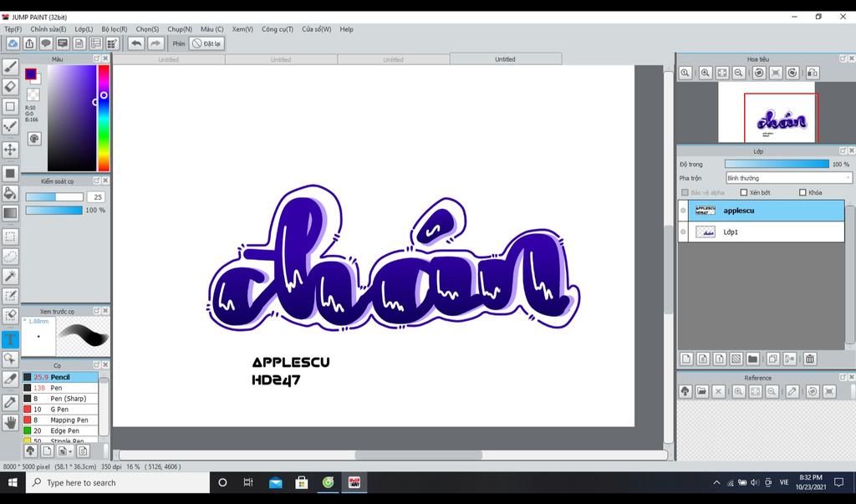Click the cloud icon in top toolbar
This screenshot has width=856, height=504.
(13, 43)
